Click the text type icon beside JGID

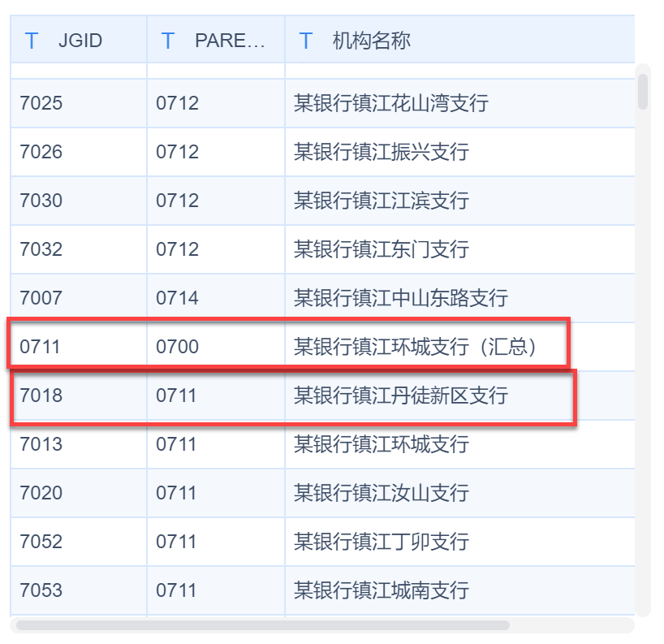tap(32, 41)
